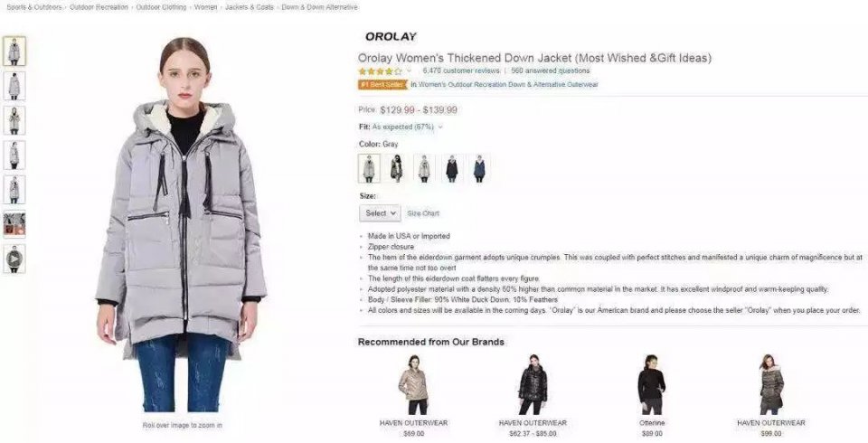The image size is (868, 443).
Task: Open the Size Chart link
Action: (423, 213)
